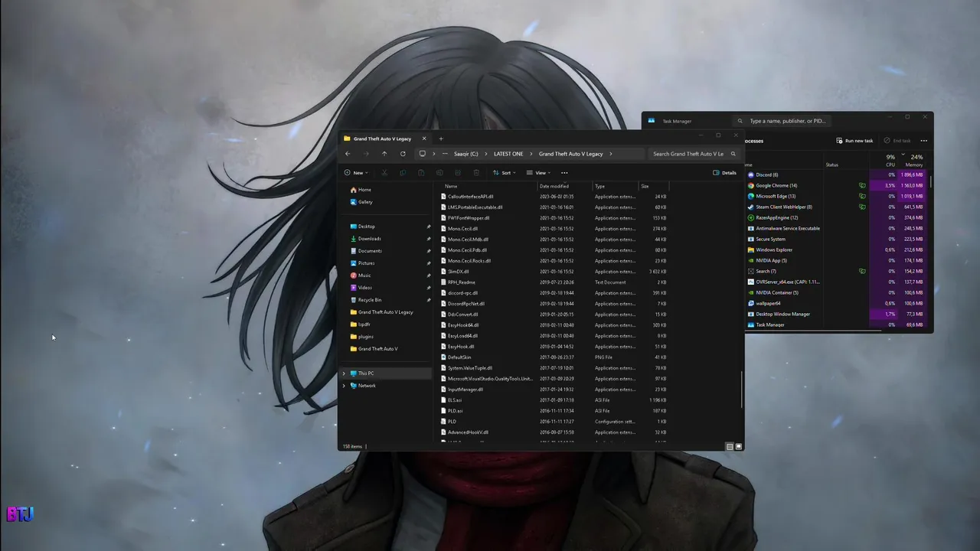Expand chevron after Grand Theft Auto V Legacy breadcrumb
980x551 pixels.
tap(611, 154)
